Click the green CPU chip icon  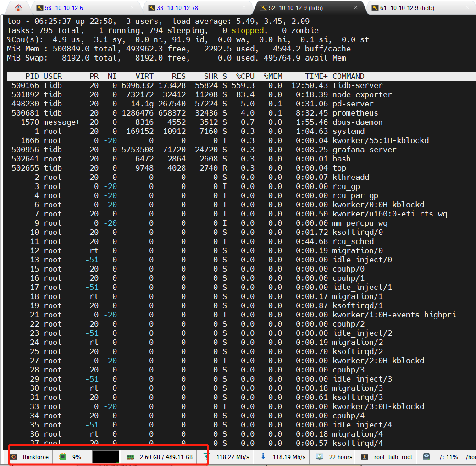pos(63,457)
